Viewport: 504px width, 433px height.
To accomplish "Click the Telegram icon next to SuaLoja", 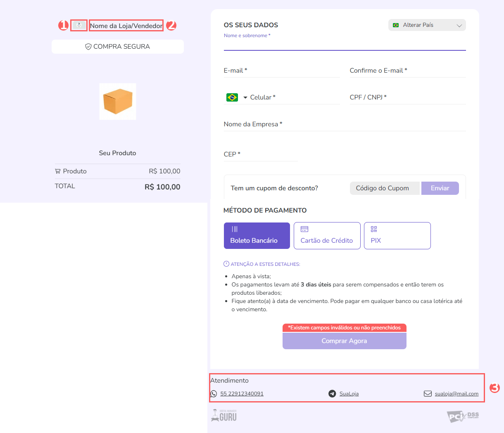I will (x=332, y=393).
